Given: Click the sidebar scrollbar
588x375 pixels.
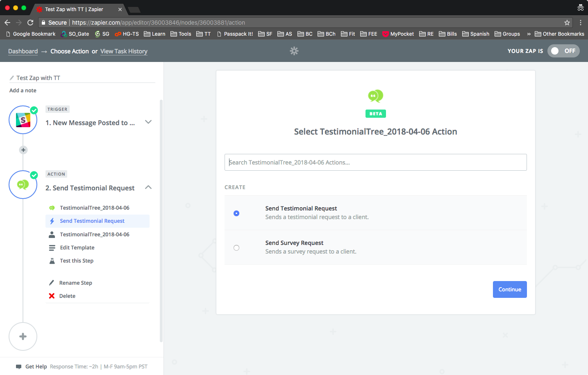Looking at the screenshot, I should point(161,221).
